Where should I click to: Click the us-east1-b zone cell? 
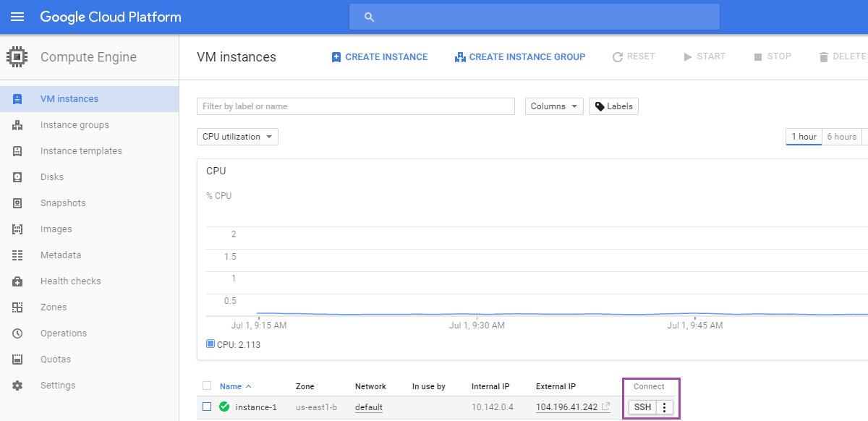coord(316,407)
